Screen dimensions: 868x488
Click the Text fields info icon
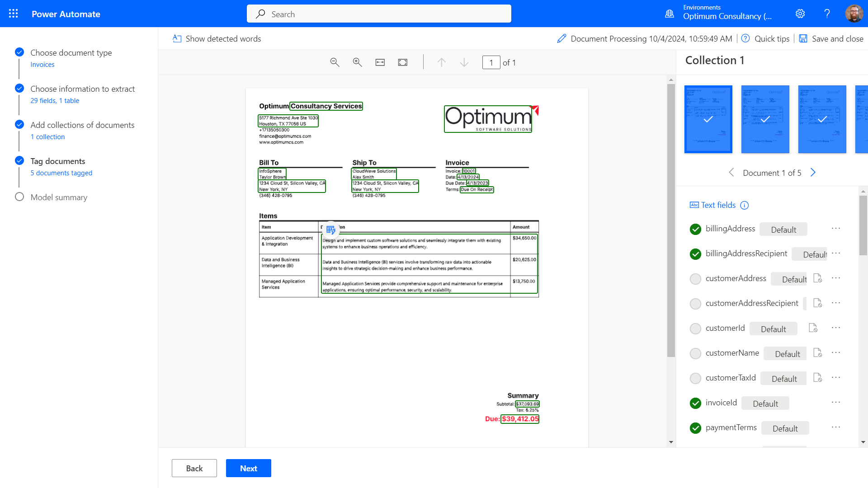click(x=745, y=206)
